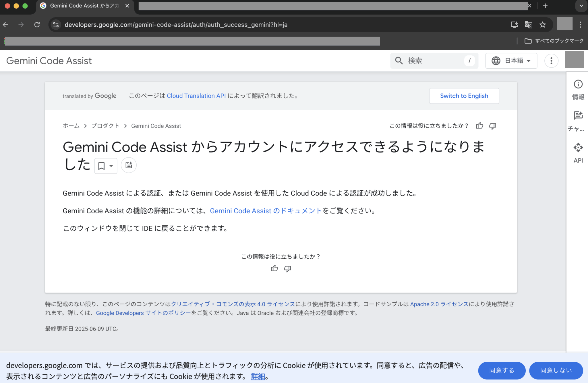The height and width of the screenshot is (383, 588).
Task: Give a thumbs up near the breadcrumb
Action: click(479, 126)
